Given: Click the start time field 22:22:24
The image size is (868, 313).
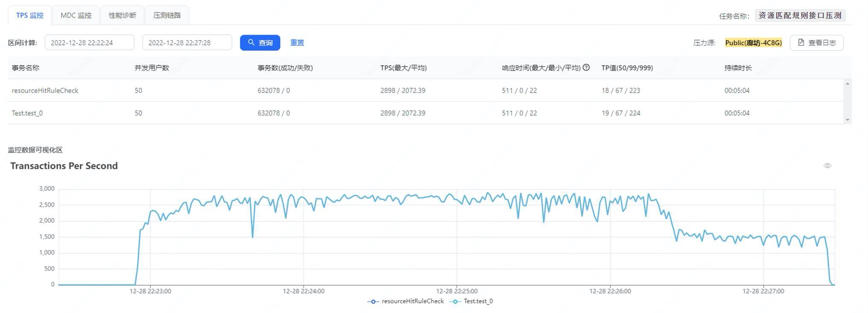Looking at the screenshot, I should click(89, 43).
